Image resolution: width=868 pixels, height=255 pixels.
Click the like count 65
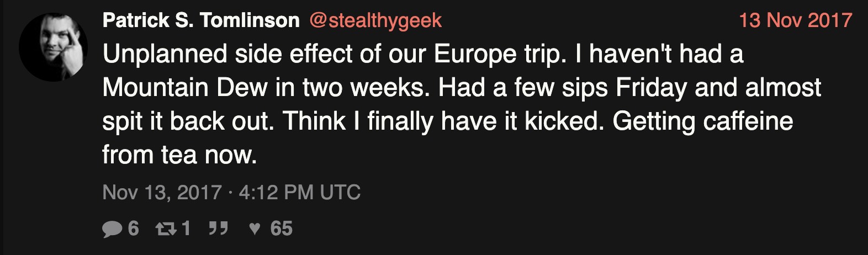[x=282, y=228]
